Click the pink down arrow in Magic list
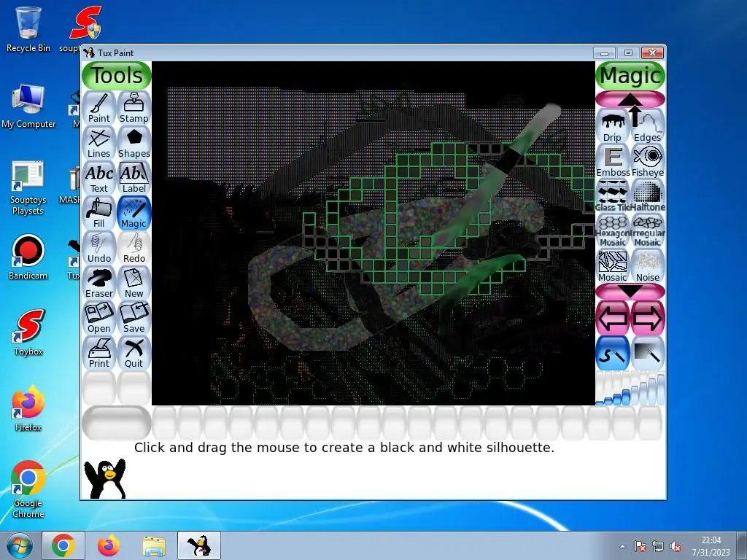747x560 pixels. coord(630,292)
